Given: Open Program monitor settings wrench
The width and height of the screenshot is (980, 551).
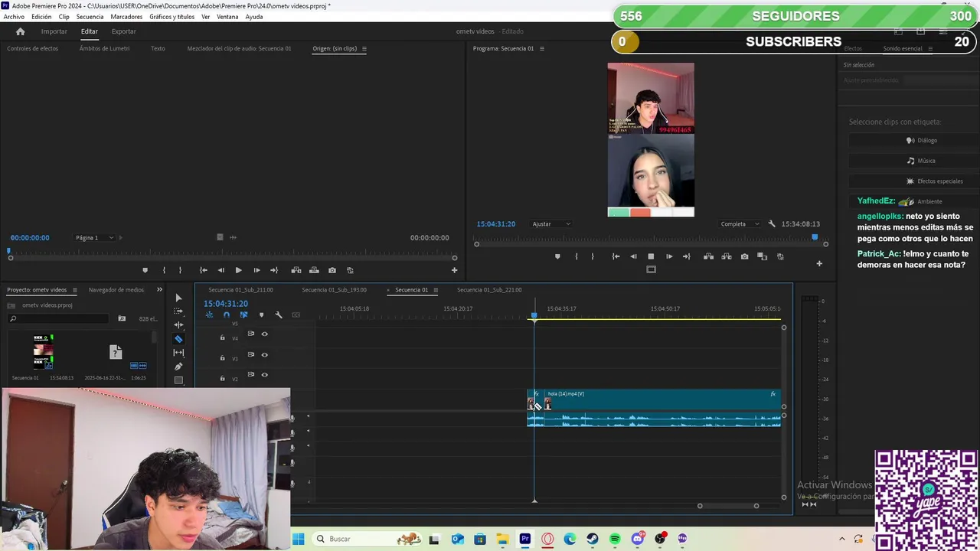Looking at the screenshot, I should (x=772, y=223).
